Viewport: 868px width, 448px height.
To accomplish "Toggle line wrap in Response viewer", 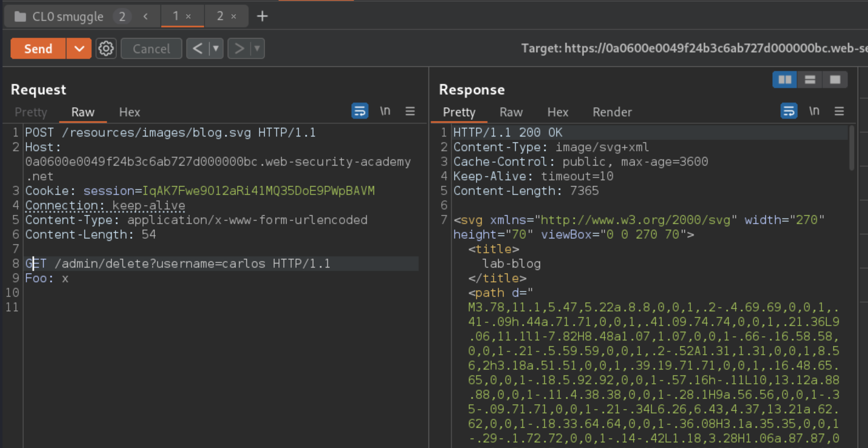I will point(788,111).
